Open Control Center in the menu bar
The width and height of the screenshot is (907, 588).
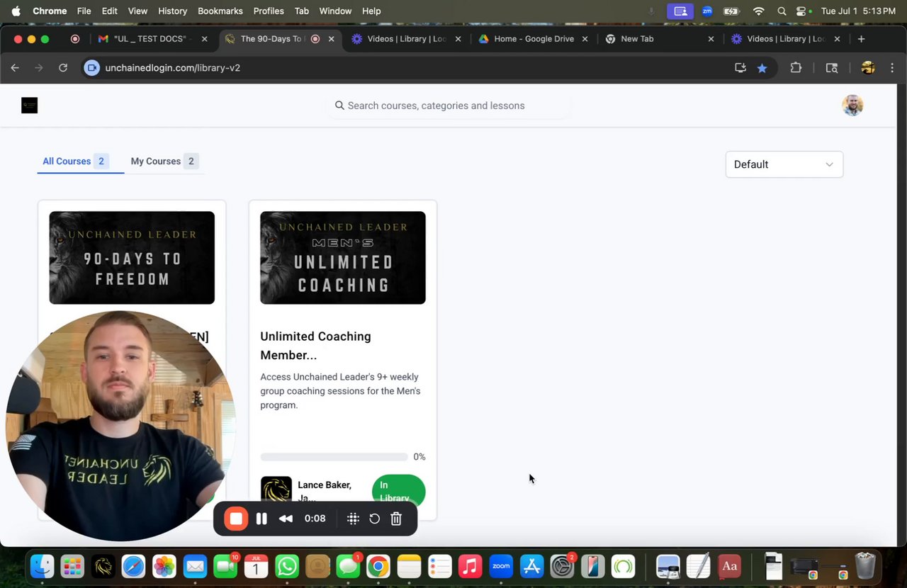tap(803, 11)
